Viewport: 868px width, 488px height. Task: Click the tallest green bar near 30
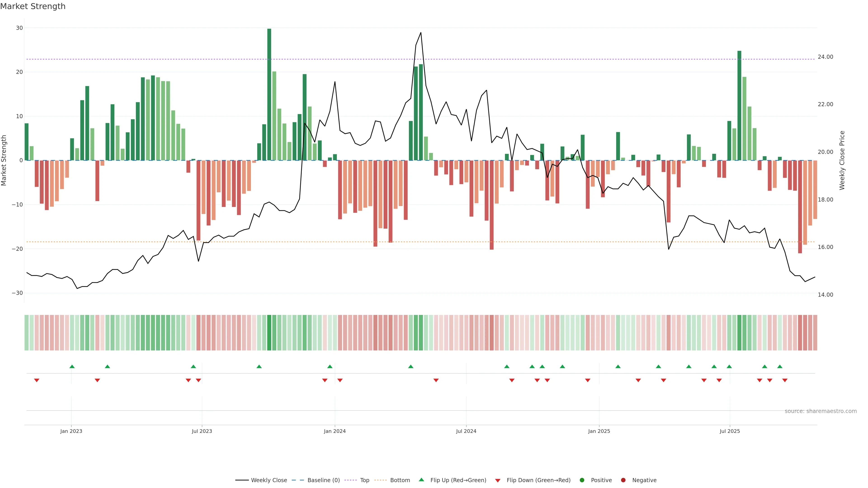tap(269, 94)
